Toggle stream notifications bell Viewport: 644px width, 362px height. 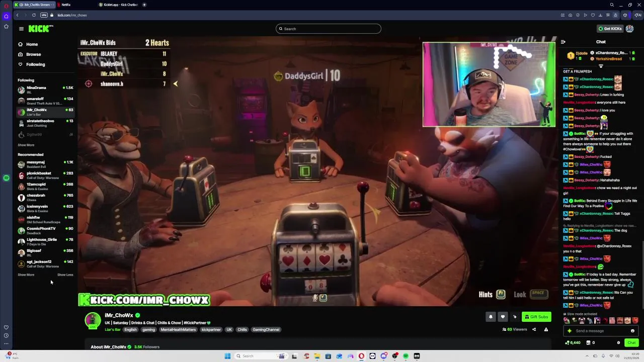click(x=491, y=317)
